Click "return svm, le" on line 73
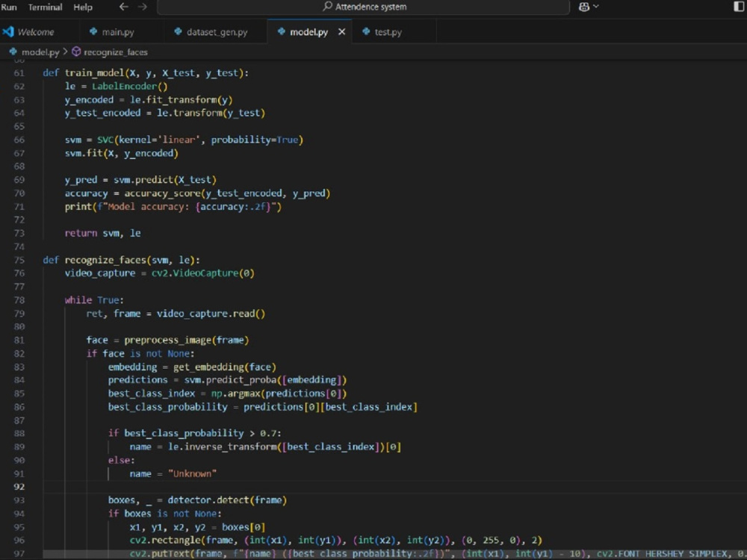Image resolution: width=747 pixels, height=560 pixels. pyautogui.click(x=102, y=233)
